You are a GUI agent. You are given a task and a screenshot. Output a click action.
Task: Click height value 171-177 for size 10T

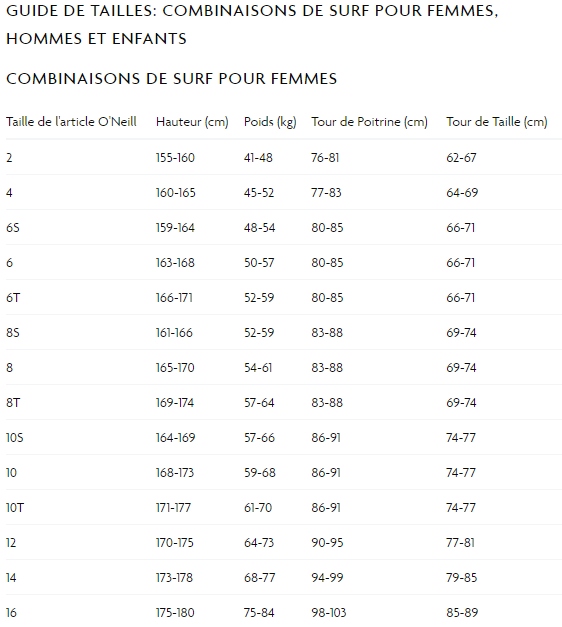point(174,508)
